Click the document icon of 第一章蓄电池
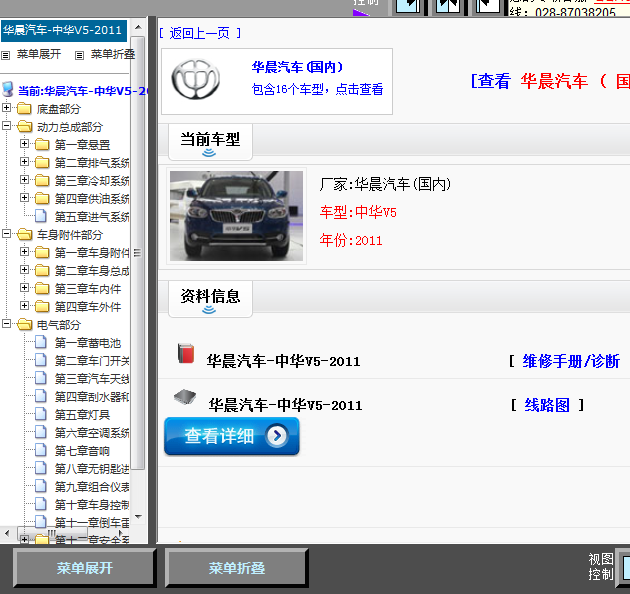 click(41, 342)
